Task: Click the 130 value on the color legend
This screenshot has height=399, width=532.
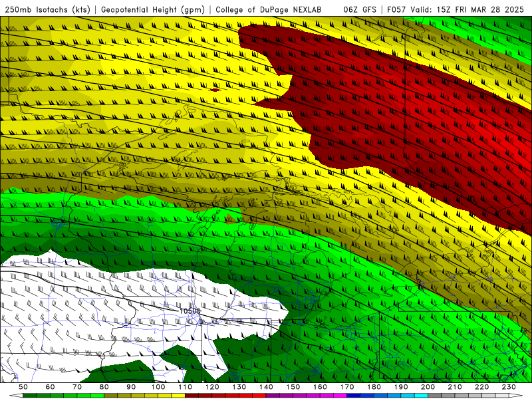Action: [x=239, y=387]
